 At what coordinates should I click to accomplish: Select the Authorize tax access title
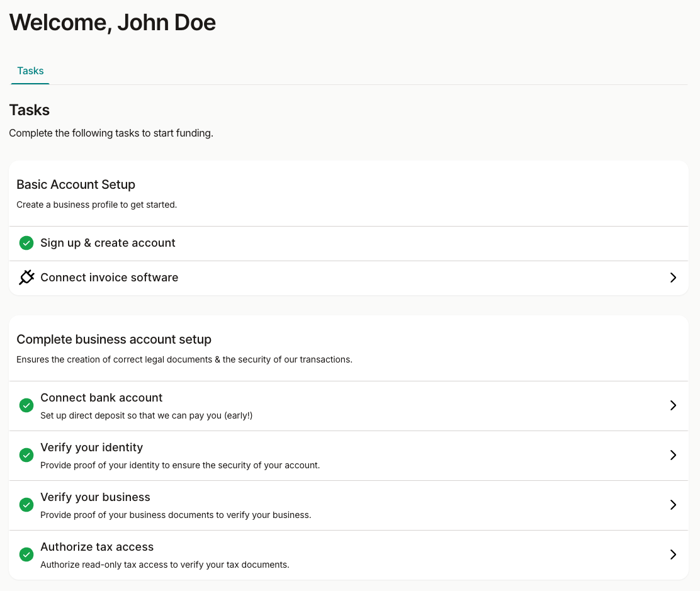click(97, 547)
